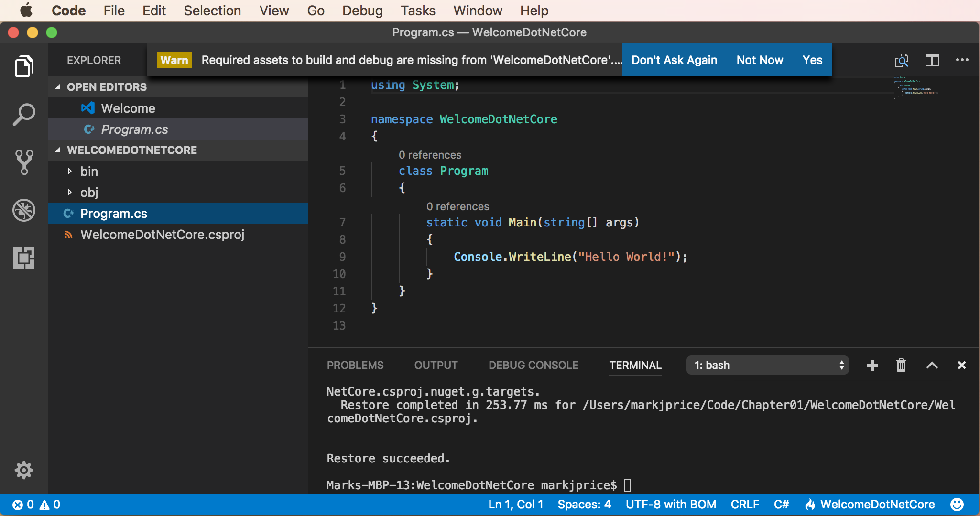The height and width of the screenshot is (516, 980).
Task: Open the Debug menu
Action: click(x=362, y=11)
